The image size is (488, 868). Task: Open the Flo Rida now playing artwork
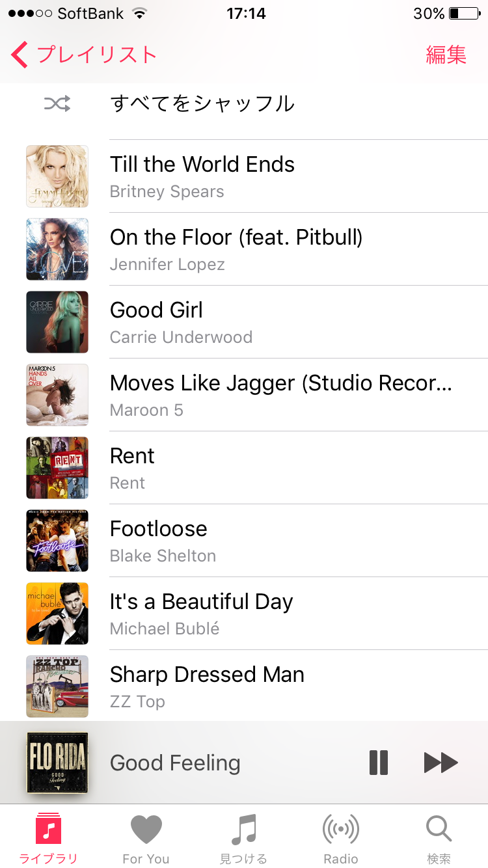[57, 763]
